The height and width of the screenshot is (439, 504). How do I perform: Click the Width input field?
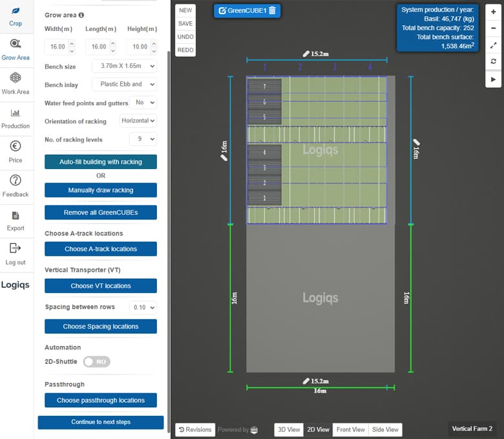57,47
